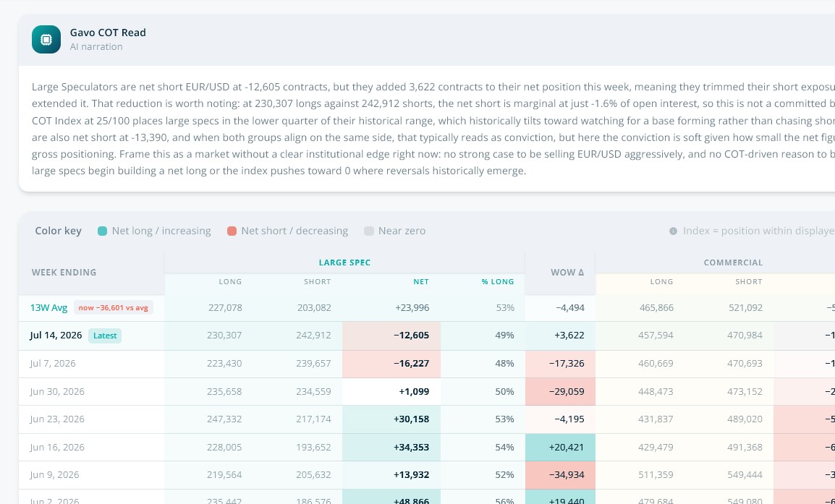The width and height of the screenshot is (835, 504).
Task: Click the red Net short color swatch
Action: [x=232, y=231]
